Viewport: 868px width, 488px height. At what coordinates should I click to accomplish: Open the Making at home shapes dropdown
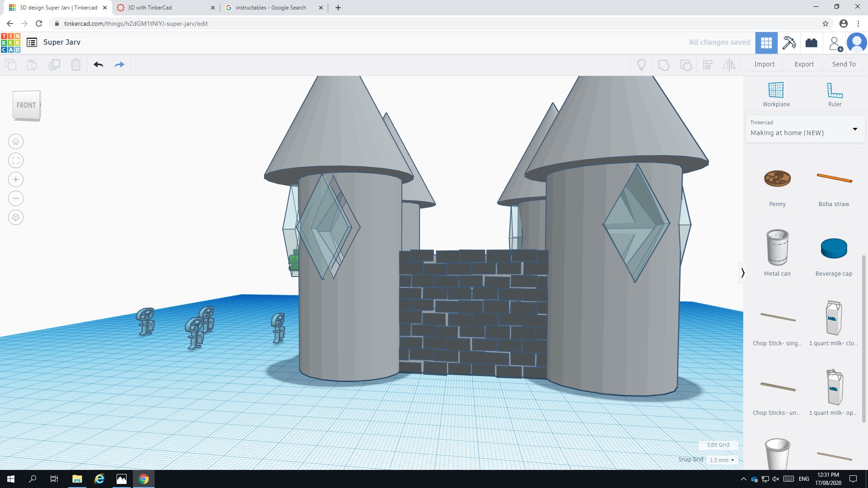(805, 129)
